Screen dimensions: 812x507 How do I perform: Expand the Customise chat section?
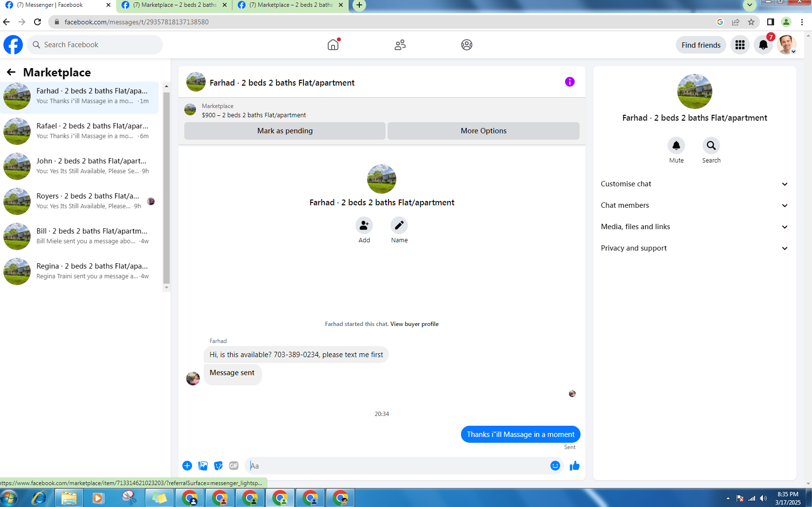(x=694, y=184)
